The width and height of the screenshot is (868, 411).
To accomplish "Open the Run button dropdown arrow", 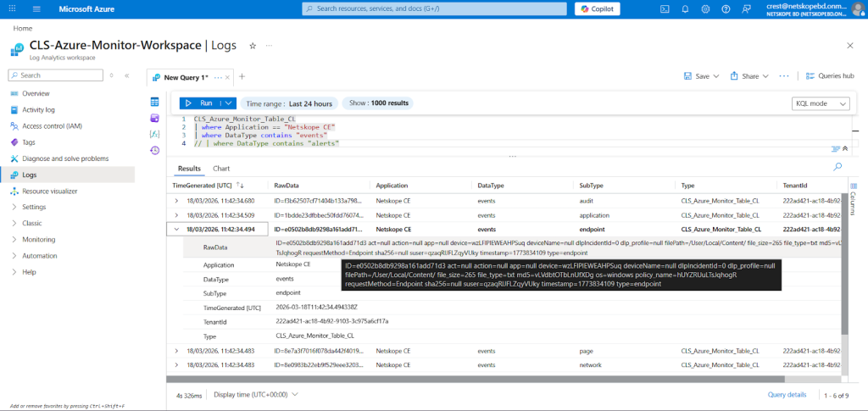I will [x=229, y=103].
